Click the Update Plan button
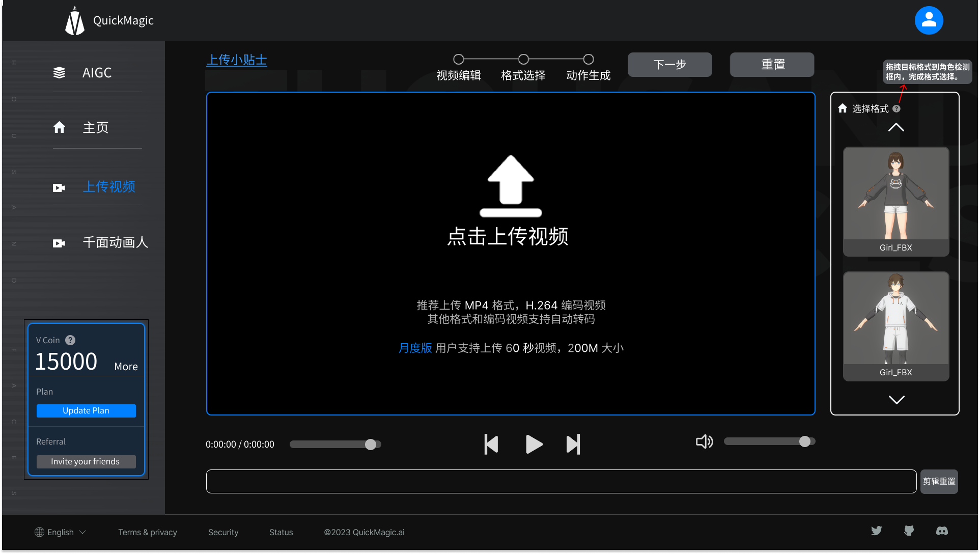Screen dimensions: 980x554 pos(86,410)
